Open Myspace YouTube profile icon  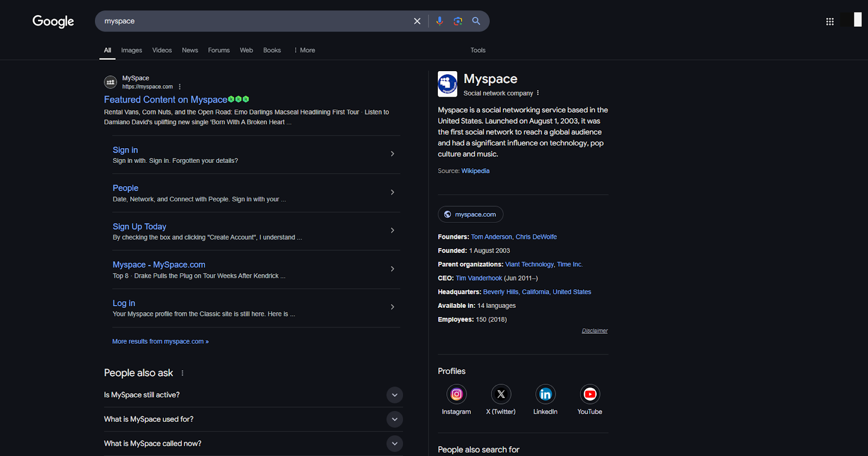click(590, 394)
